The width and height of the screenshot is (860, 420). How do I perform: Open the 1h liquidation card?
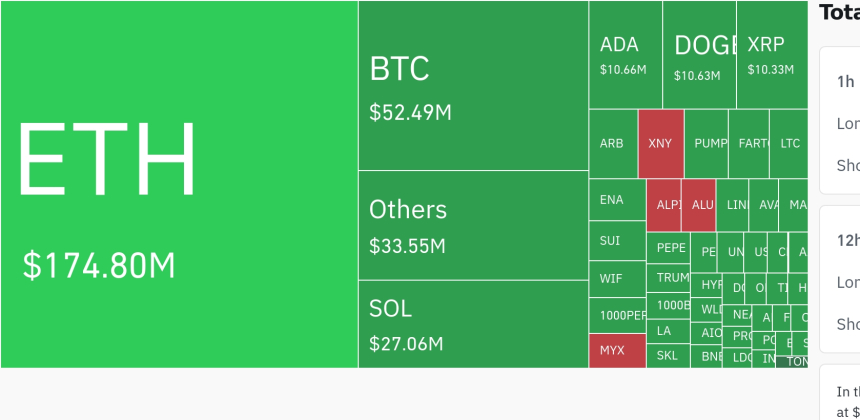point(840,120)
